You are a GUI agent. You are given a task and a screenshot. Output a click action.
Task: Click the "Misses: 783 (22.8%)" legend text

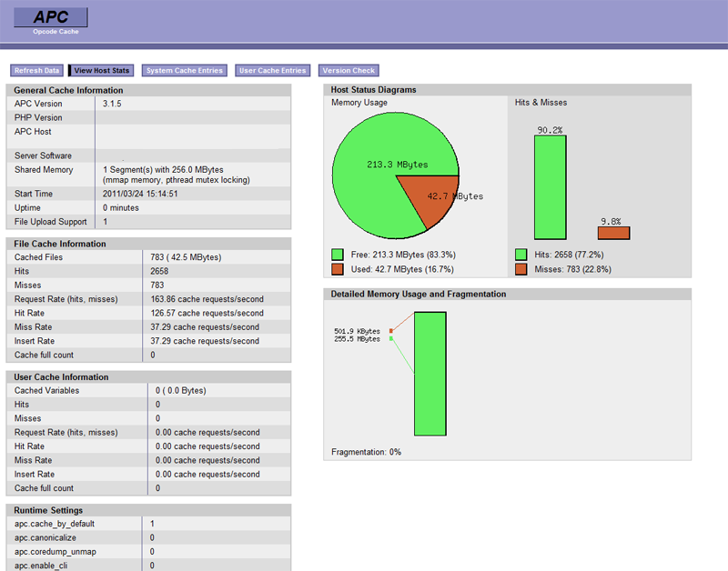click(573, 269)
